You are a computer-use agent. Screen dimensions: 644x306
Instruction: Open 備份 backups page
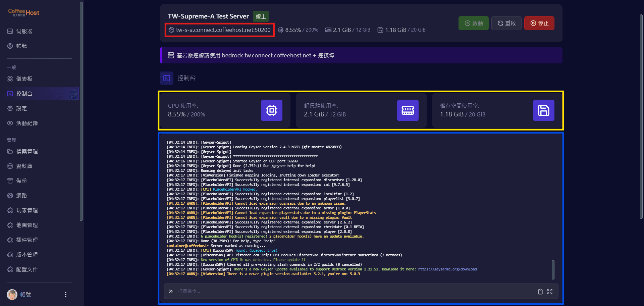click(39, 181)
